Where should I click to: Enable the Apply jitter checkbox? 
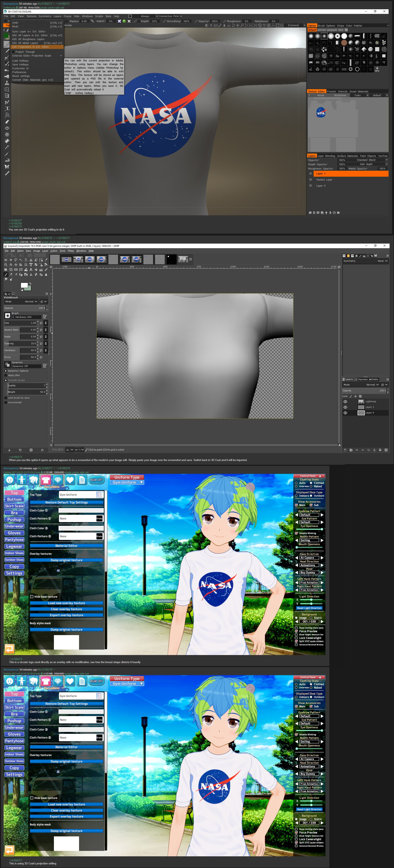tap(6, 375)
